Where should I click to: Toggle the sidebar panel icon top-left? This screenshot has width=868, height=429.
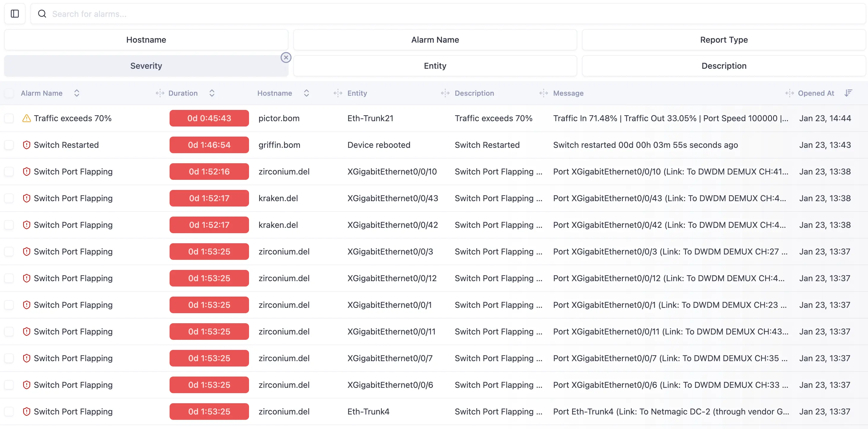click(15, 14)
